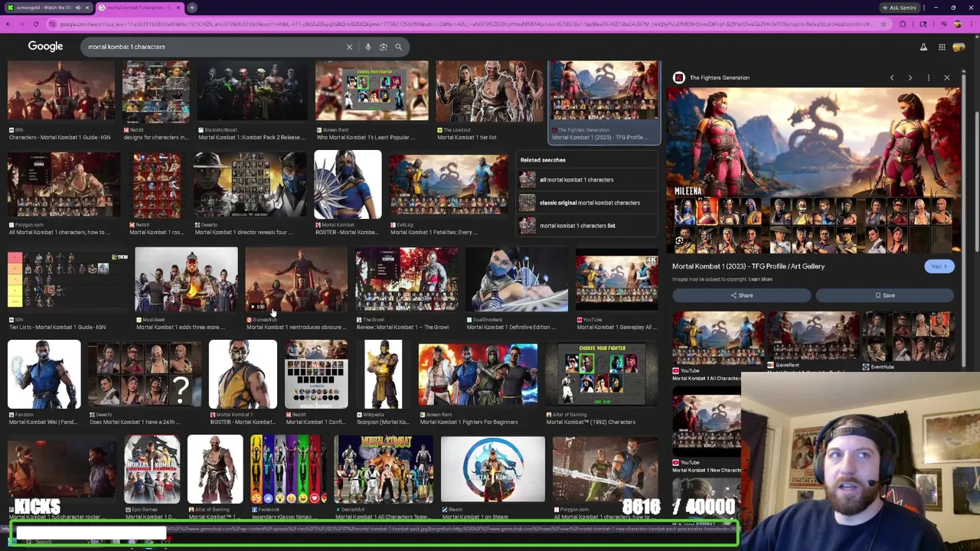This screenshot has height=551, width=980.
Task: Open 'Mortal Kombat 1 reintroduces obscure' video thumbnail
Action: coord(296,279)
